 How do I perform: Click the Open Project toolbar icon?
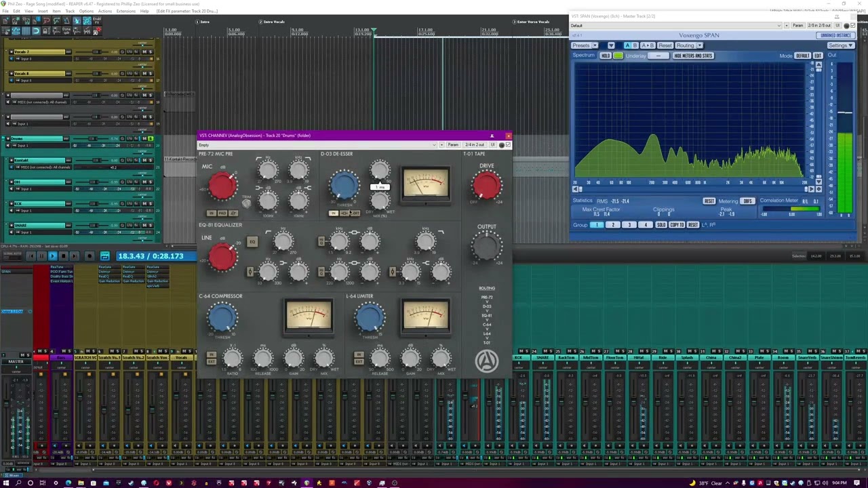click(x=16, y=21)
